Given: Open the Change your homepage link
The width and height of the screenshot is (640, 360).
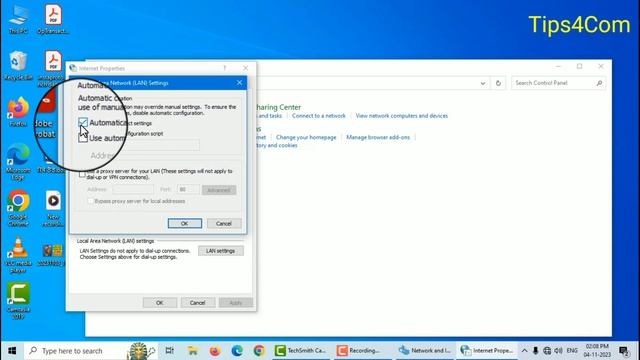Looking at the screenshot, I should pos(306,138).
